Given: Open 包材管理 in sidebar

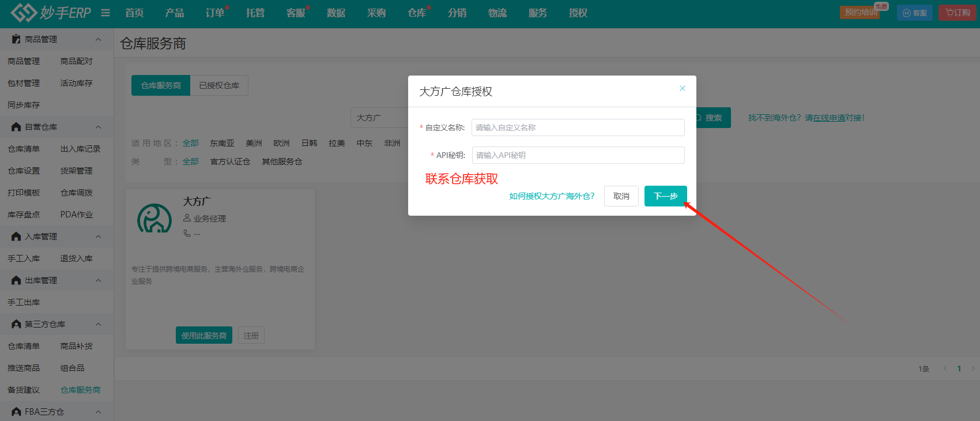Looking at the screenshot, I should pos(24,83).
